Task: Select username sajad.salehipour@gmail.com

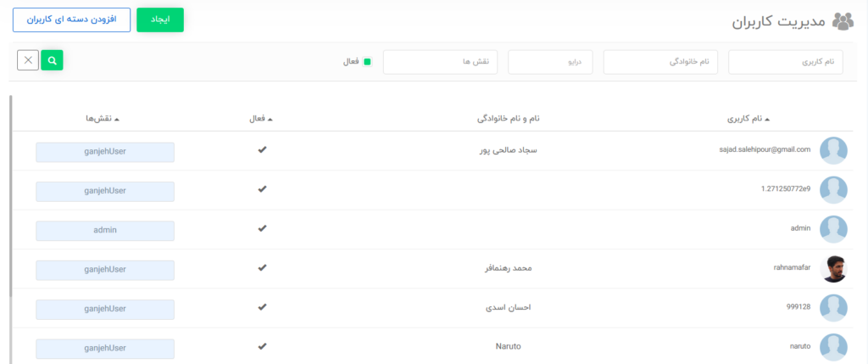Action: tap(765, 149)
